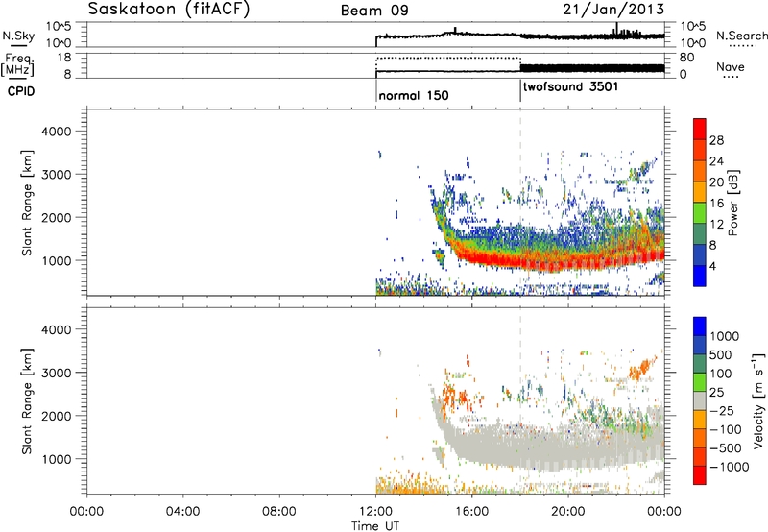Viewport: 768px width, 532px height.
Task: Click the 'N.Sky' legend label
Action: (18, 36)
